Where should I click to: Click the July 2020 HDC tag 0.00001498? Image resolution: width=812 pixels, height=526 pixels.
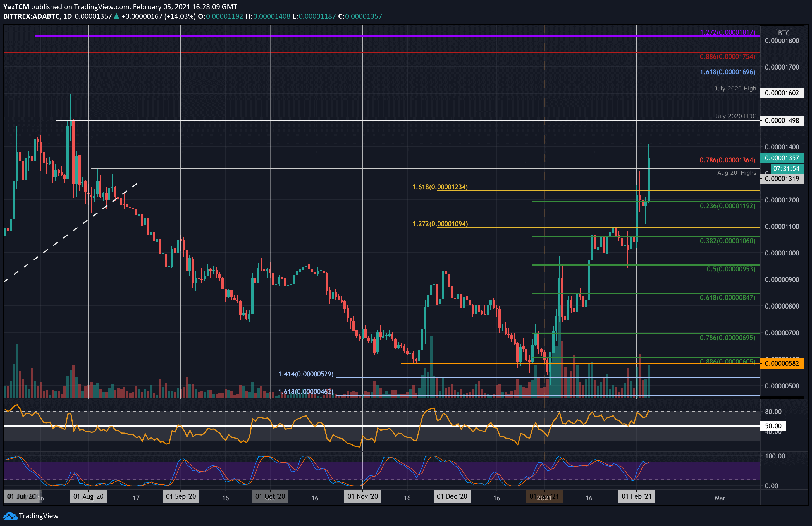point(782,120)
